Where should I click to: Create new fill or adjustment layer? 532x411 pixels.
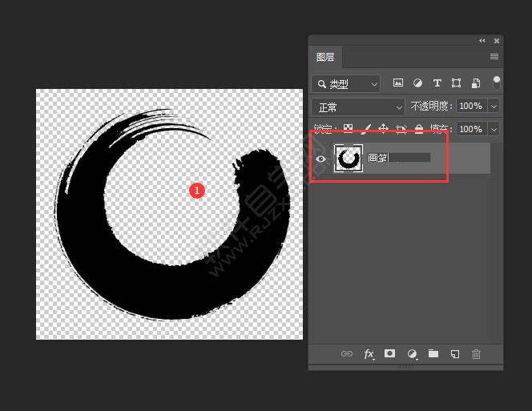pyautogui.click(x=413, y=354)
